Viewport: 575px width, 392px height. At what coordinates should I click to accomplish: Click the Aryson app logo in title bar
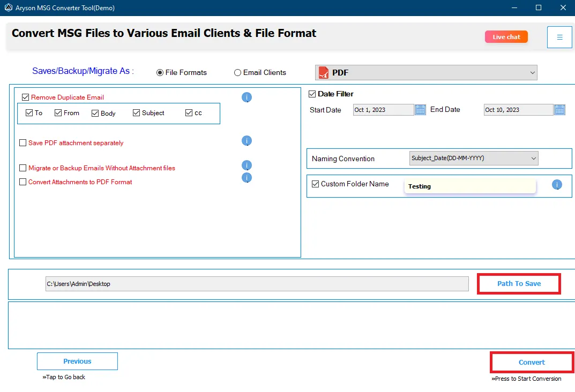(x=9, y=7)
